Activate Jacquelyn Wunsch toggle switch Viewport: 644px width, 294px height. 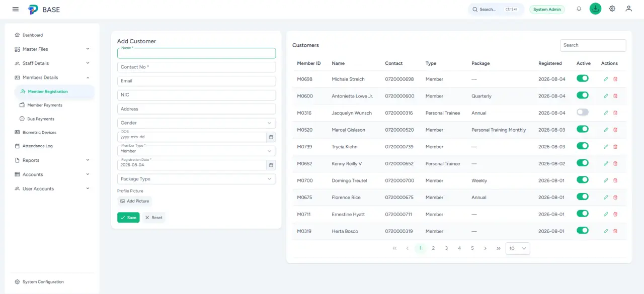[583, 112]
